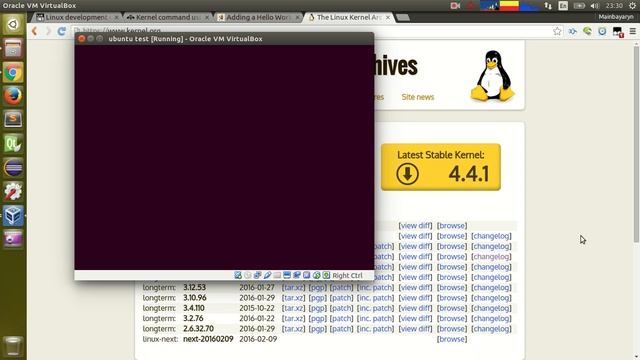Open Qt Creator from the launcher
Screen dimensions: 640x360
pos(13,144)
